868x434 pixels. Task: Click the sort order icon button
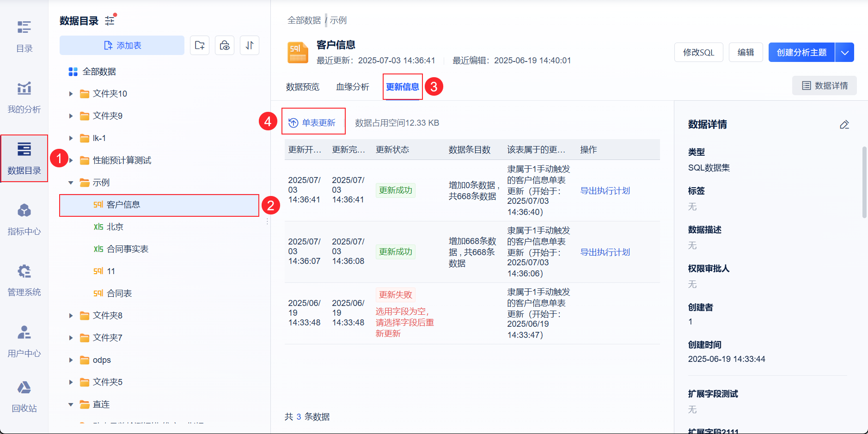(x=250, y=45)
